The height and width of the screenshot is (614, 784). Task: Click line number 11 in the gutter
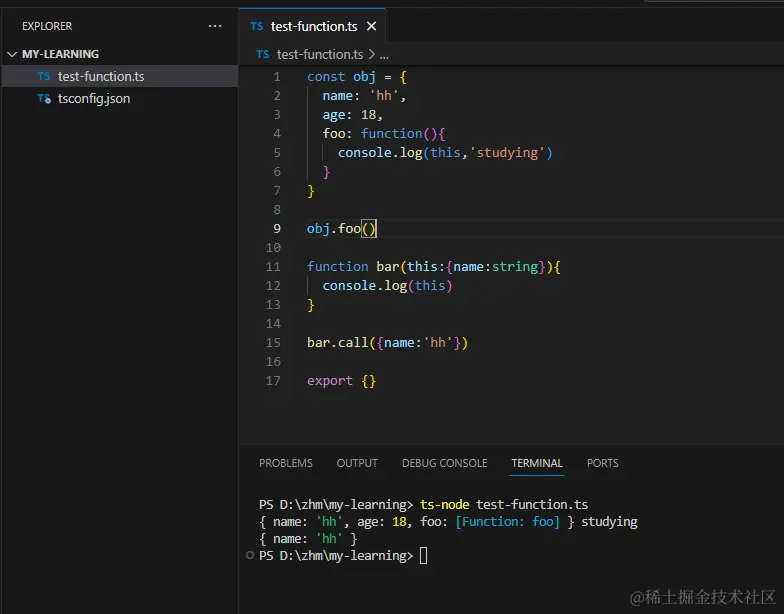(x=273, y=266)
